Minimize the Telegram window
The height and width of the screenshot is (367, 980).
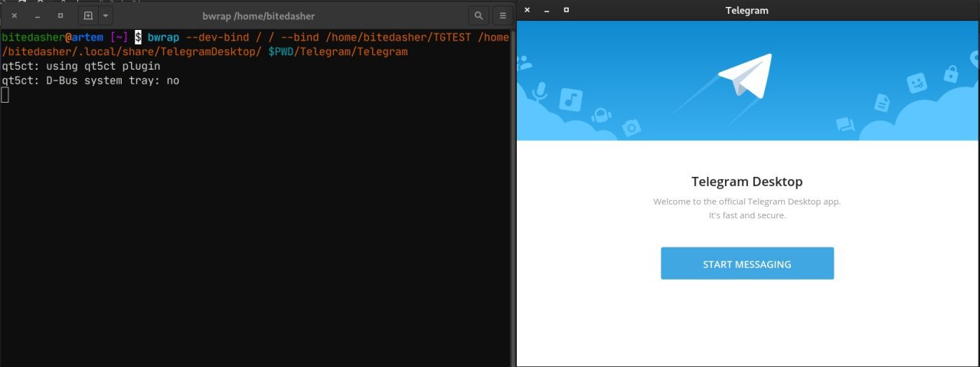(547, 10)
